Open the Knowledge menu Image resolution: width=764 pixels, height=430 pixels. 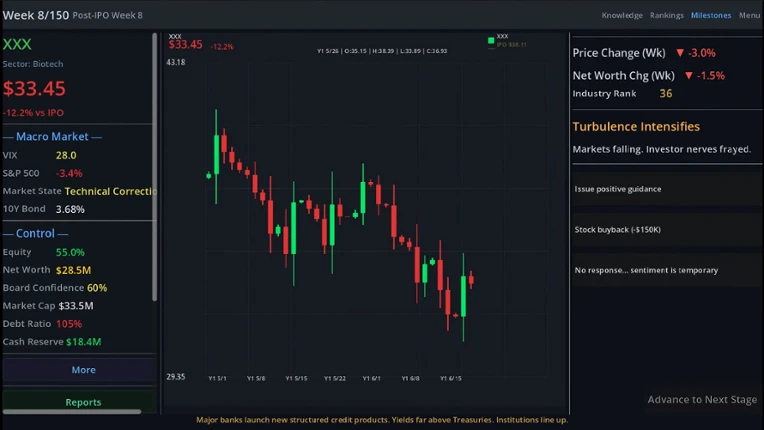point(622,15)
